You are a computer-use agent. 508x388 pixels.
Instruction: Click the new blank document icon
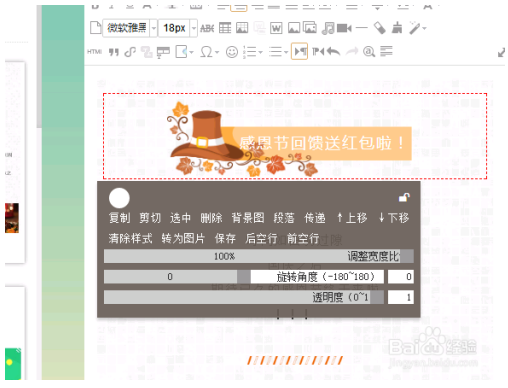95,28
